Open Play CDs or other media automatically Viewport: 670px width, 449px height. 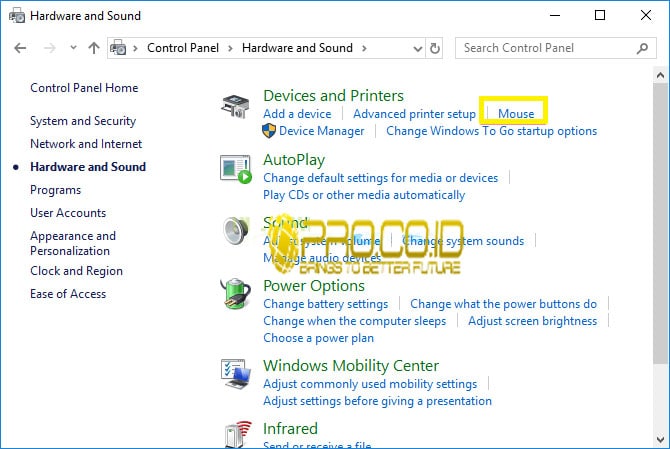pyautogui.click(x=364, y=195)
